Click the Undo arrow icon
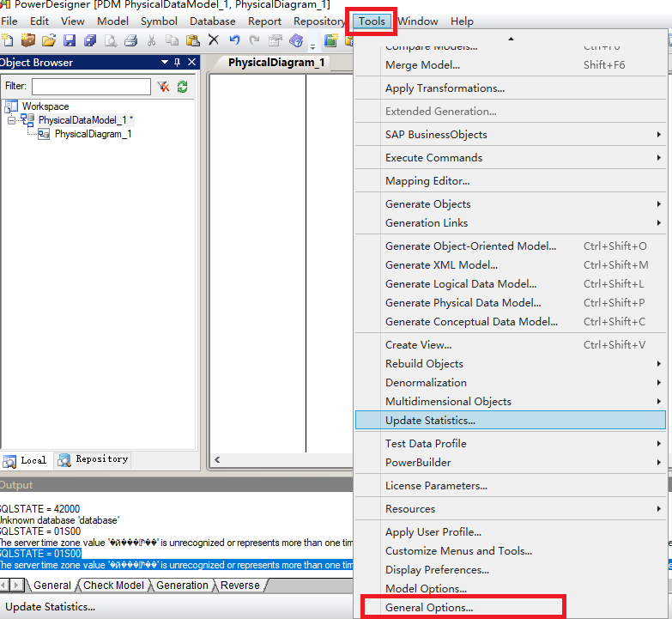 (x=234, y=40)
